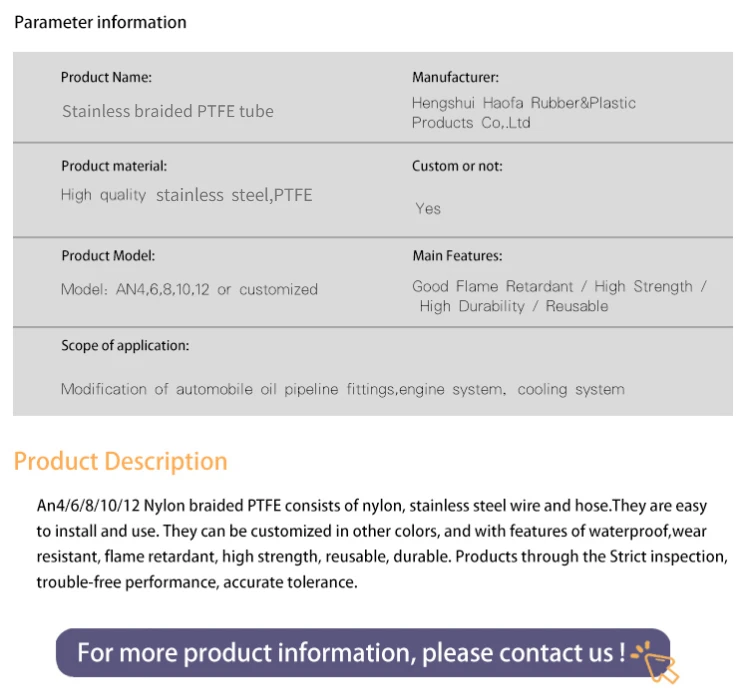Select the Manufacturer label
The height and width of the screenshot is (700, 750).
[455, 77]
